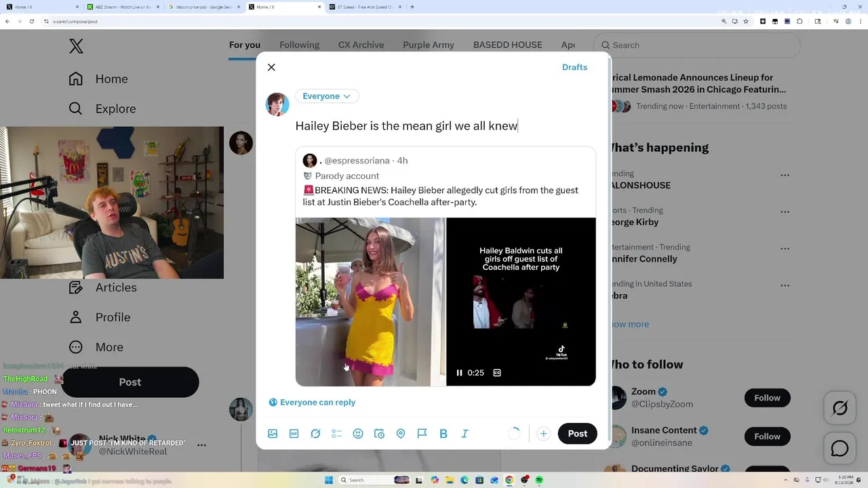Image resolution: width=868 pixels, height=488 pixels.
Task: Toggle closed captions on the video
Action: [x=497, y=373]
